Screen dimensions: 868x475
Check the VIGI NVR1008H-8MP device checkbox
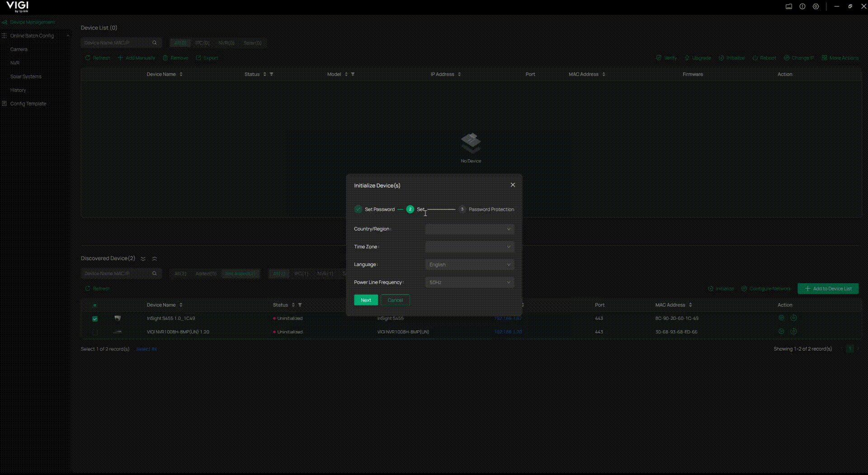95,332
